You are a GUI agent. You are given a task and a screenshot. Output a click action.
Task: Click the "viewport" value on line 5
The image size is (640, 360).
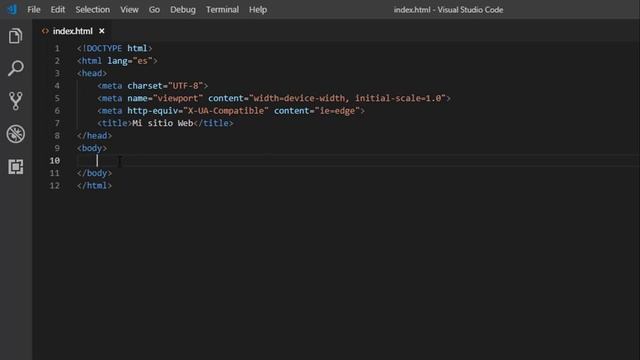click(x=178, y=98)
